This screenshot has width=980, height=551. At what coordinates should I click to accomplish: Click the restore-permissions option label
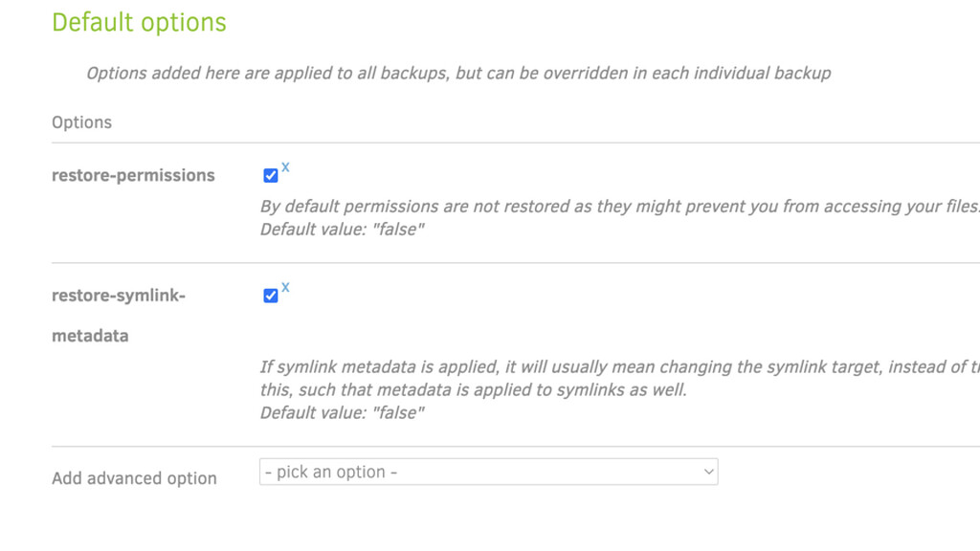[x=133, y=174]
